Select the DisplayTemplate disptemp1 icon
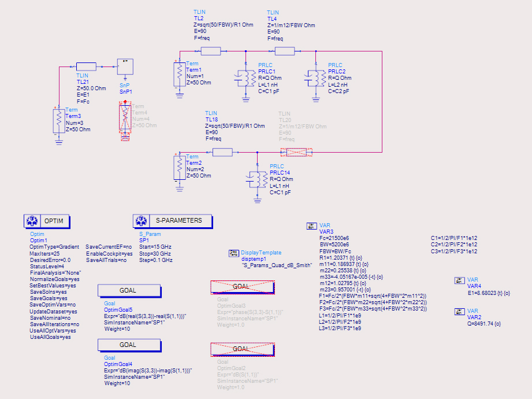This screenshot has height=399, width=532. pos(234,253)
